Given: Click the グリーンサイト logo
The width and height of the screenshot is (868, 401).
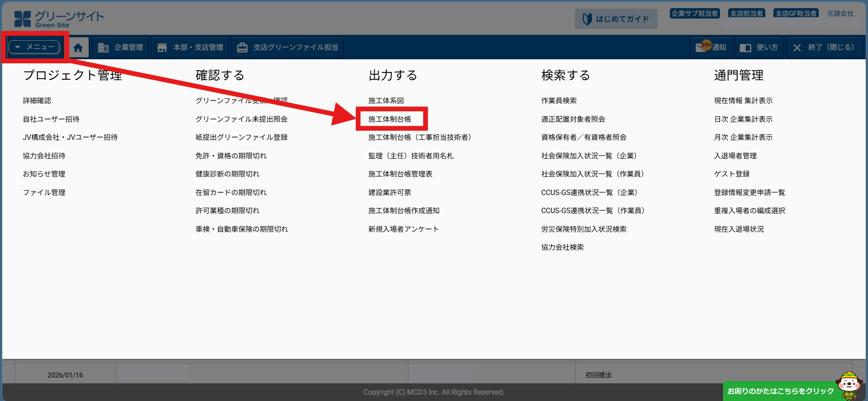Looking at the screenshot, I should point(59,19).
